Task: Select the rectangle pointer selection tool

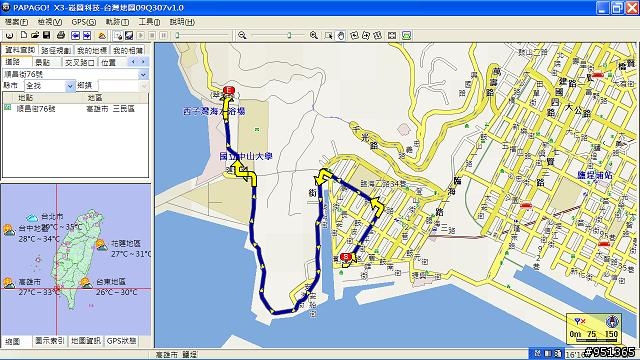Action: pos(328,36)
